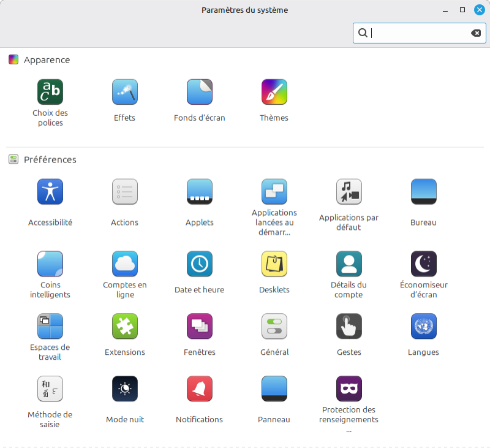Open Applications par défaut settings

[x=349, y=192]
